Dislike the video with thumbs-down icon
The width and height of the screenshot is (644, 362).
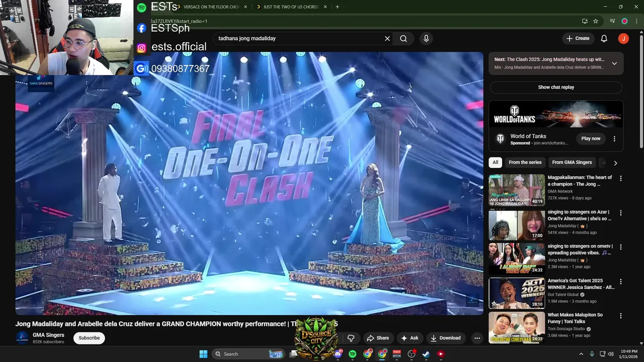click(351, 338)
